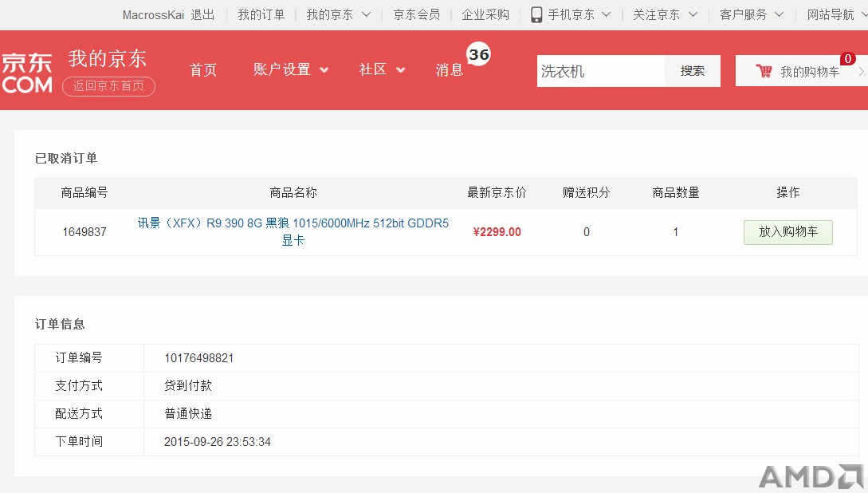Click 退出 to log out
Viewport: 868px width, 493px height.
tap(202, 15)
